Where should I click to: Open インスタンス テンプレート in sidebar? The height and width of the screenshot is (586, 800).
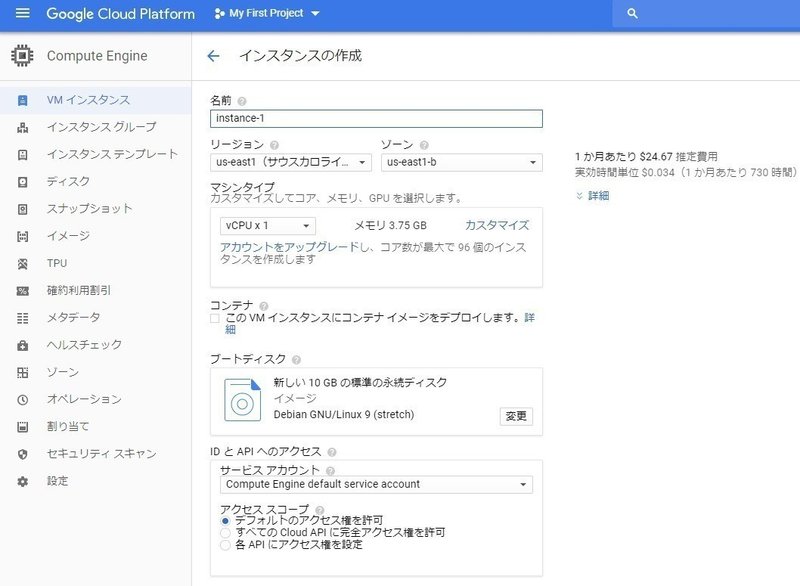96,154
